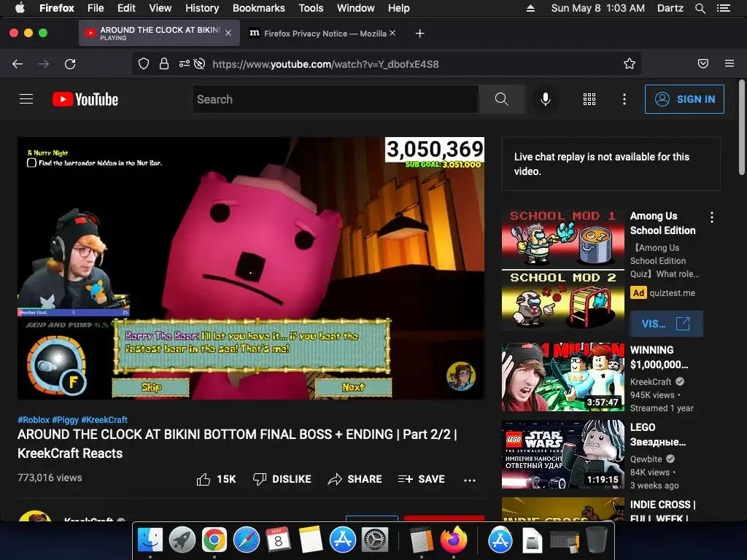Visit the quiztest.me advertiser site
The image size is (747, 560).
[666, 324]
